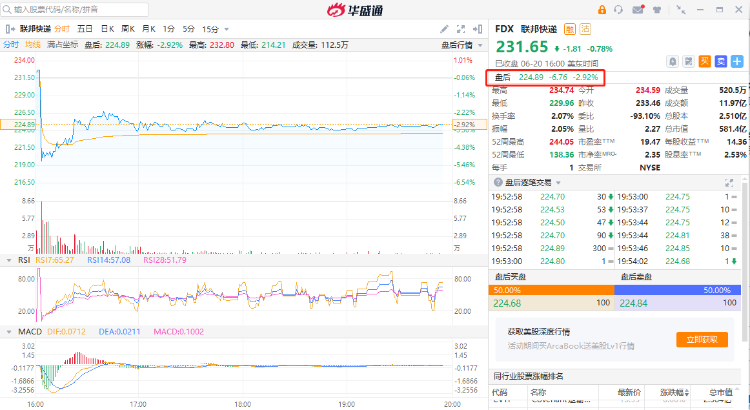Click the 19:53:46 trade at 224.85

[x=677, y=248]
